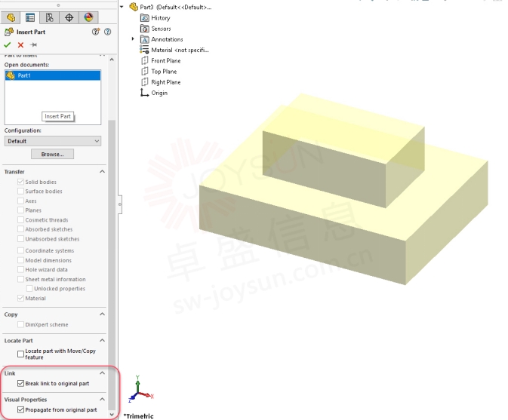Toggle the Material transfer checkbox

point(20,298)
